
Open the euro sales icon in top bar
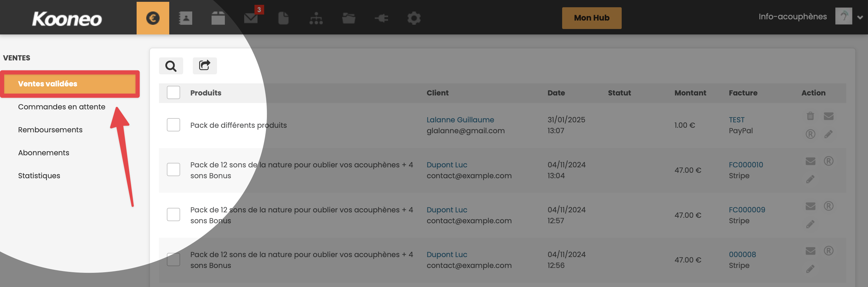[153, 18]
